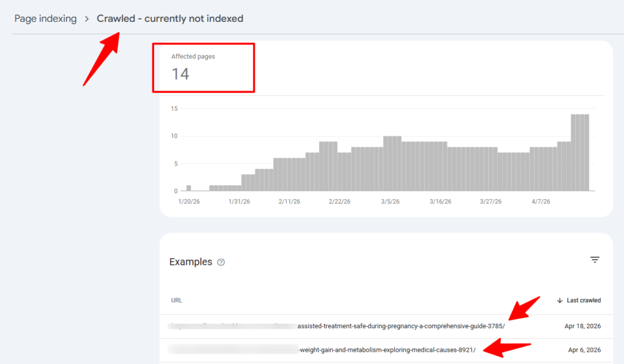The width and height of the screenshot is (624, 364).
Task: Click the breadcrumb chevron separator
Action: pyautogui.click(x=87, y=19)
